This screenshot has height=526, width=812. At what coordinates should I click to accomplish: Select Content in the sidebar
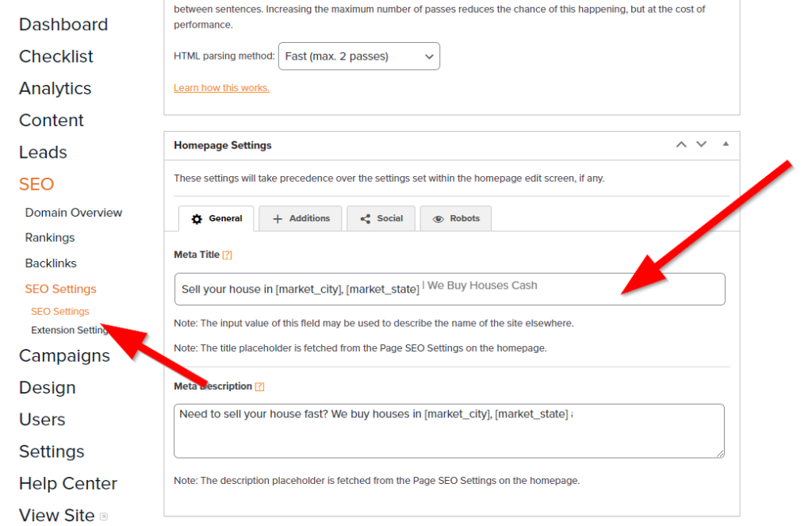[x=52, y=121]
